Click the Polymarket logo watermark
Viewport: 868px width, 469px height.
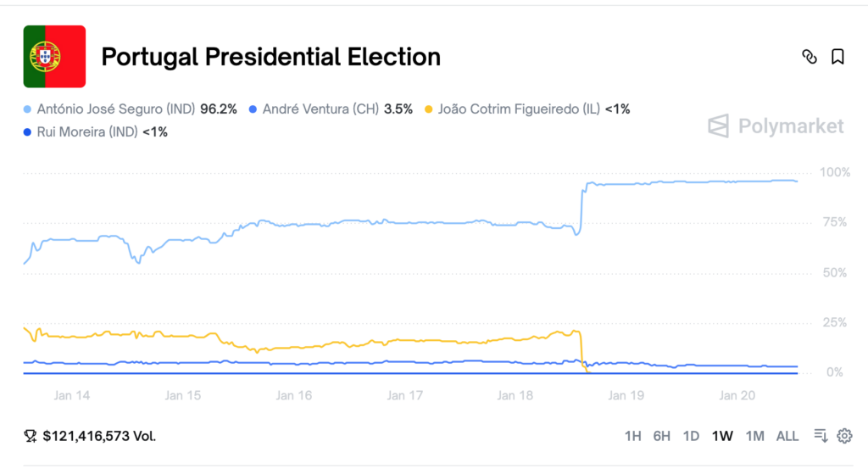[776, 126]
